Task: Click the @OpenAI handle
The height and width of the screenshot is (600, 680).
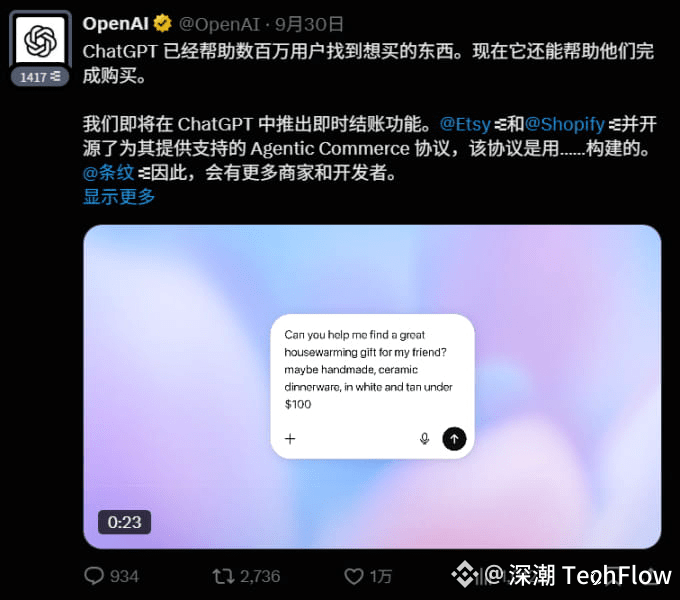Action: pos(219,24)
